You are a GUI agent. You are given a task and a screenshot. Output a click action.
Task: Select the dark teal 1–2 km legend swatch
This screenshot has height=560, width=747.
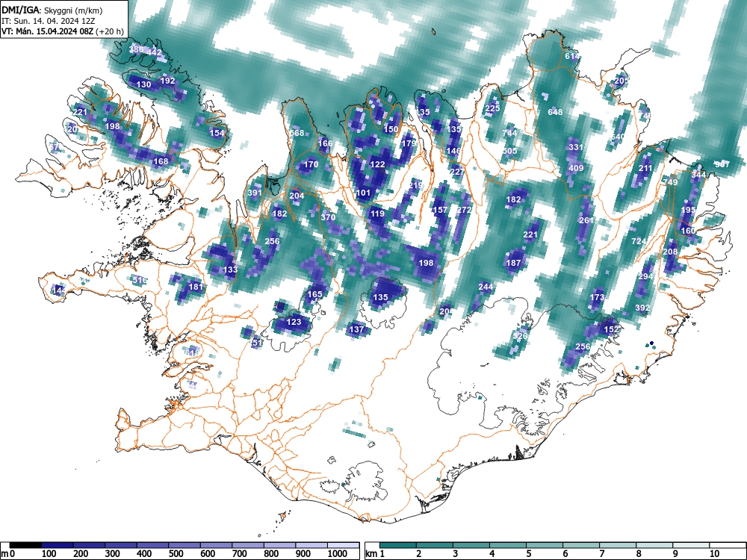pyautogui.click(x=398, y=545)
